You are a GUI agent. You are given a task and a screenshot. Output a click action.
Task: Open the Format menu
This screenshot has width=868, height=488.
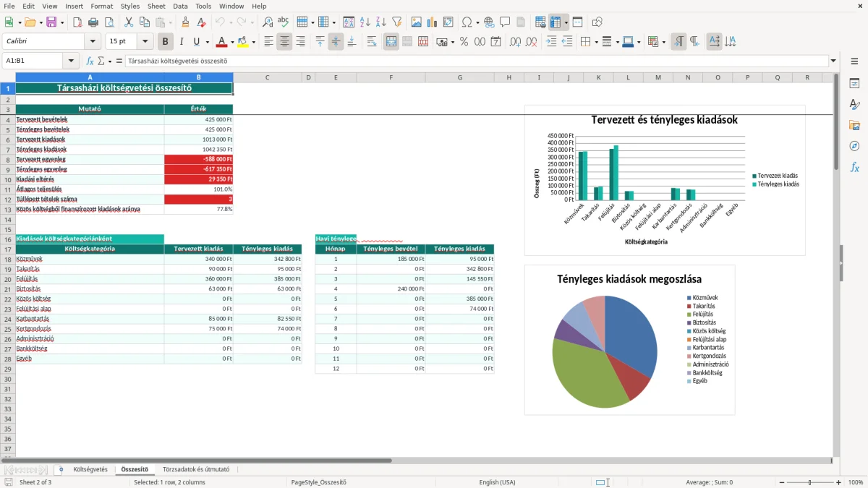click(x=101, y=6)
